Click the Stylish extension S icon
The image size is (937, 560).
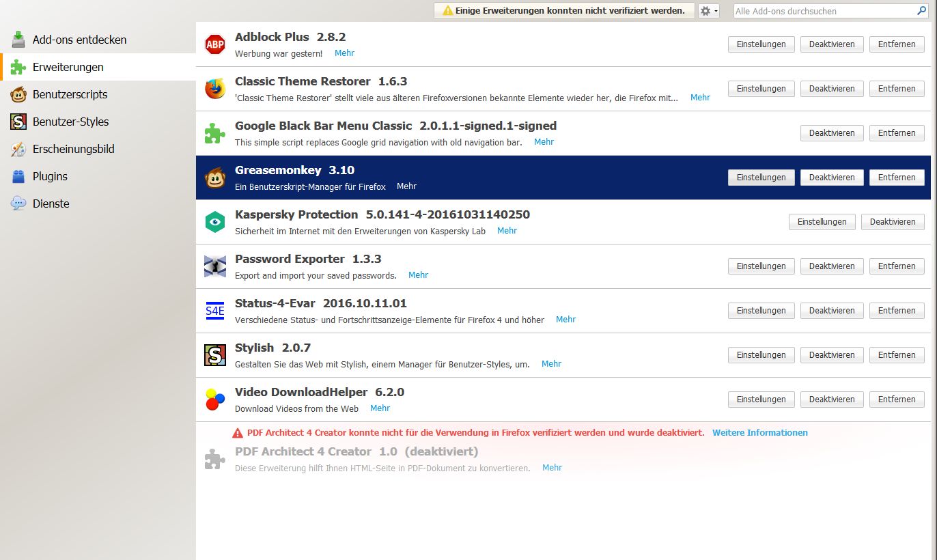(215, 355)
